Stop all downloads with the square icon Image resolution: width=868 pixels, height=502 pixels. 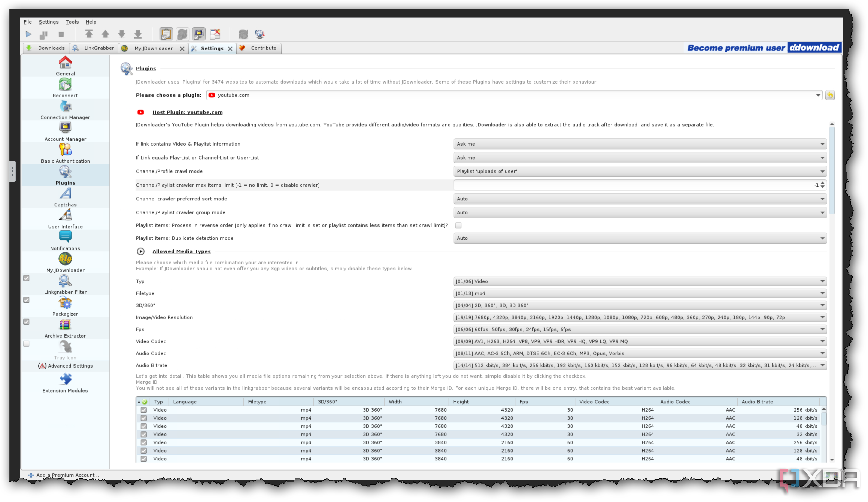tap(61, 34)
